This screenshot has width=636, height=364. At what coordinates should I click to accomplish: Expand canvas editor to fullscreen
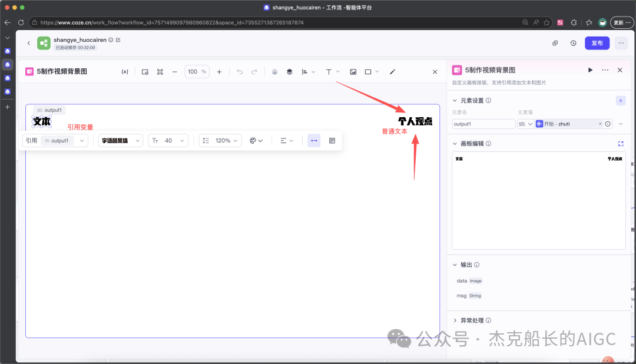[621, 144]
